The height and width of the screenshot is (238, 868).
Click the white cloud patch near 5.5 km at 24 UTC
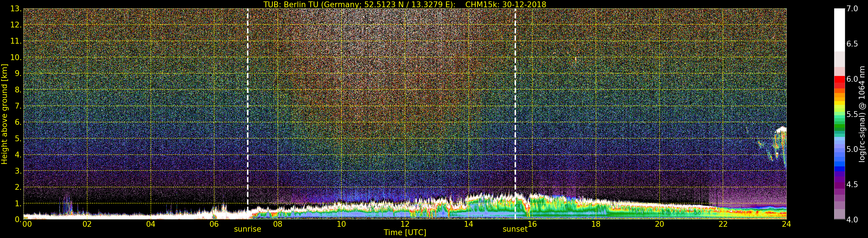[x=782, y=129]
